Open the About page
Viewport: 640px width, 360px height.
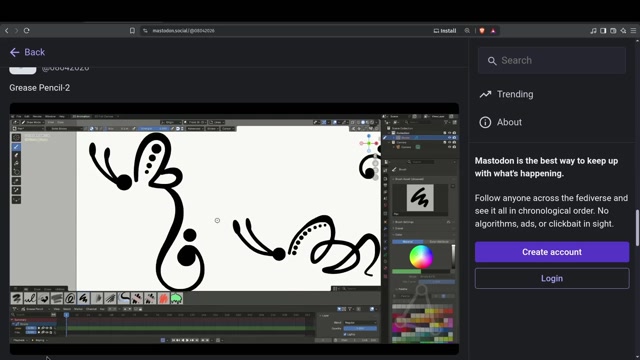tap(500, 122)
